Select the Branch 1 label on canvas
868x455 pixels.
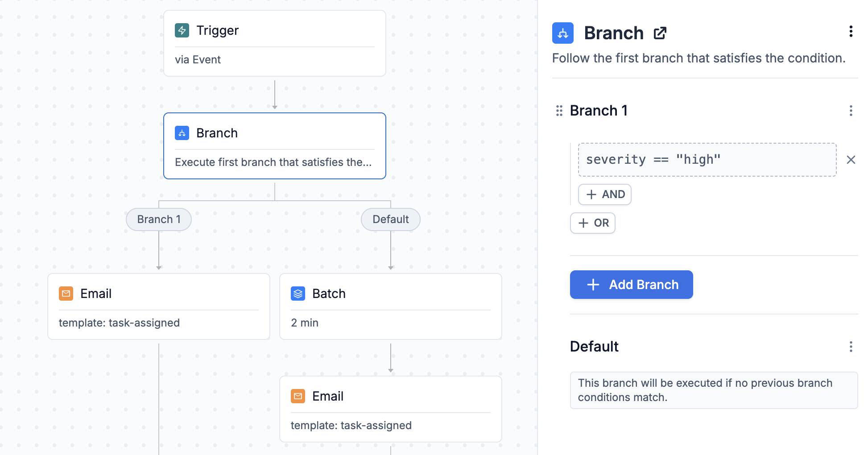(x=159, y=219)
